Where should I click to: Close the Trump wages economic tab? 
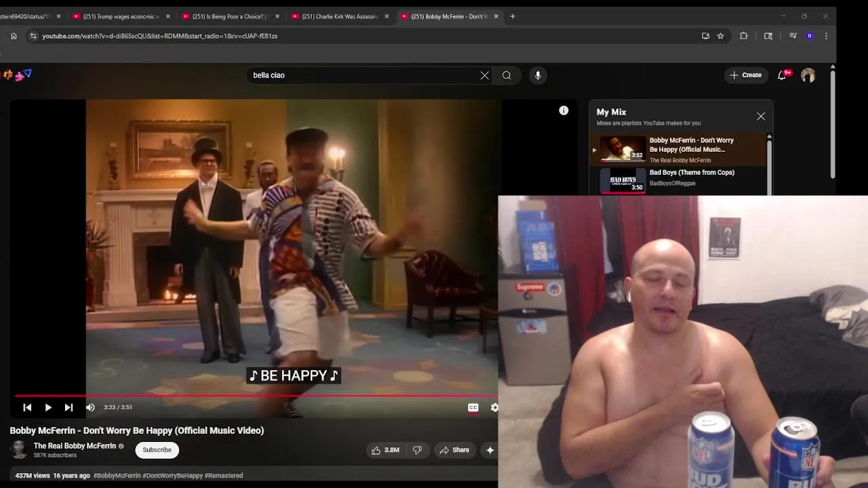pos(167,16)
